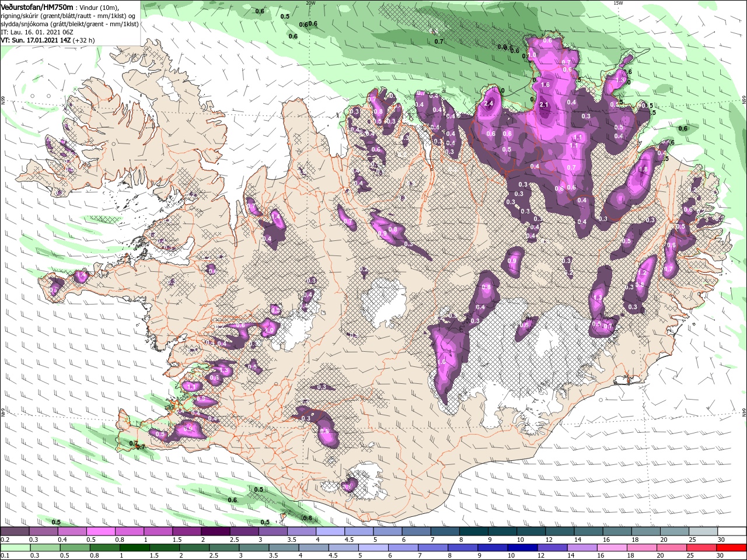Screen dimensions: 747x560
Task: Select upper legend swatch between 2.5 and 3
Action: [x=244, y=531]
